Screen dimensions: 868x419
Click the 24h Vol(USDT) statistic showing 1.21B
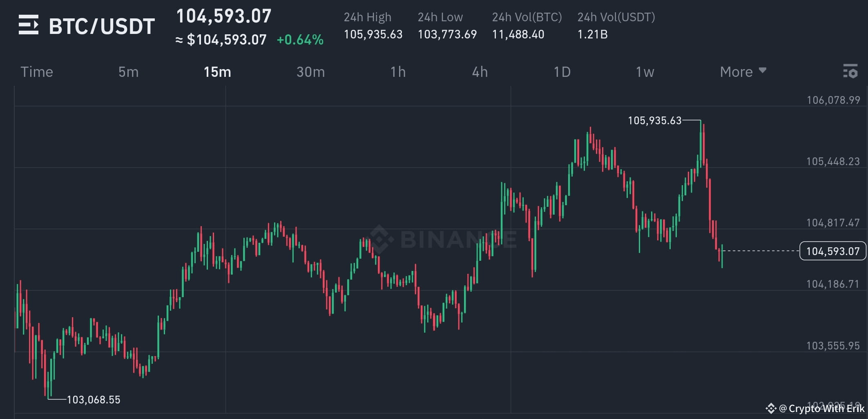(x=592, y=34)
